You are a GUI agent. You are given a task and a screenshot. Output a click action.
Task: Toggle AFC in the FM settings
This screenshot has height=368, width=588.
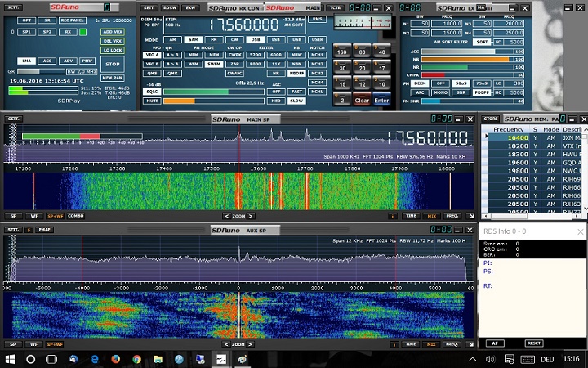point(420,92)
